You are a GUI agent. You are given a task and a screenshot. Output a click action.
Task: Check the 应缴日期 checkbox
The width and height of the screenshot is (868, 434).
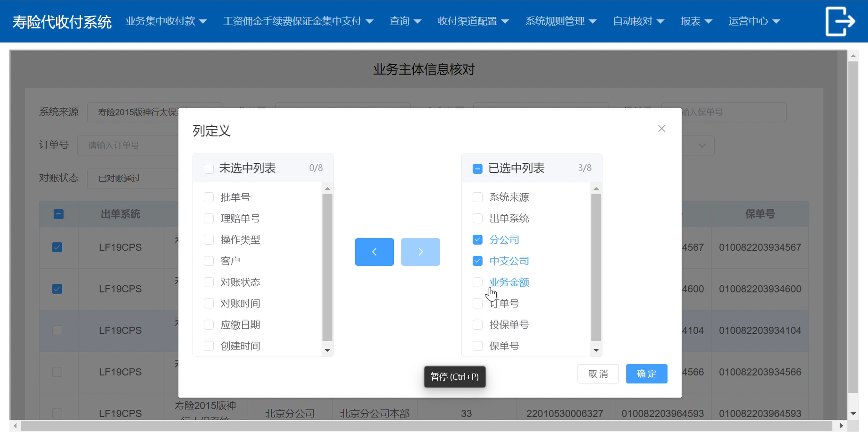(x=209, y=325)
